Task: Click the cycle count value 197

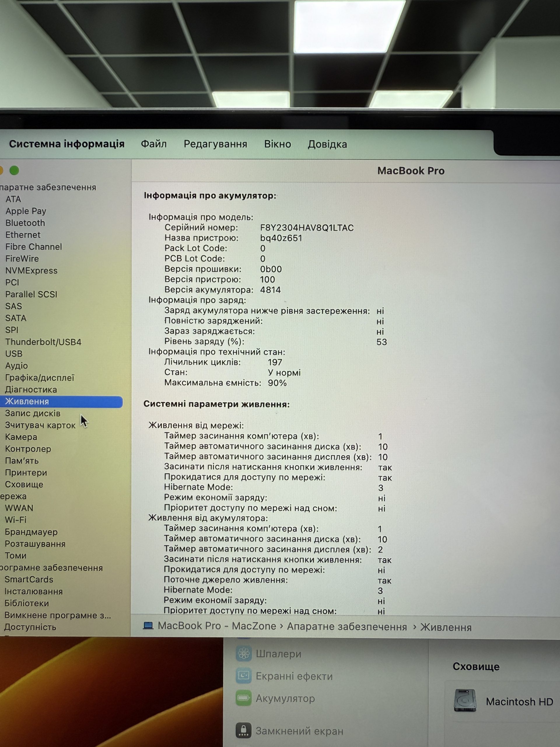Action: pyautogui.click(x=275, y=362)
